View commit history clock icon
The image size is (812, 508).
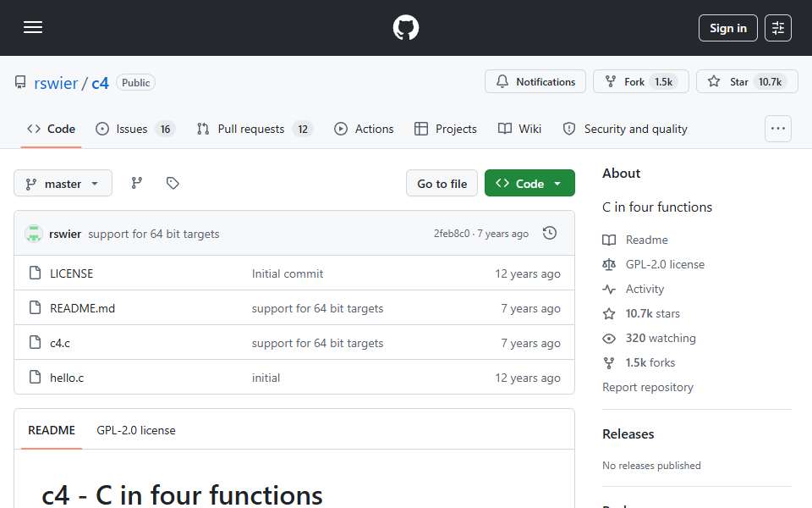tap(550, 234)
